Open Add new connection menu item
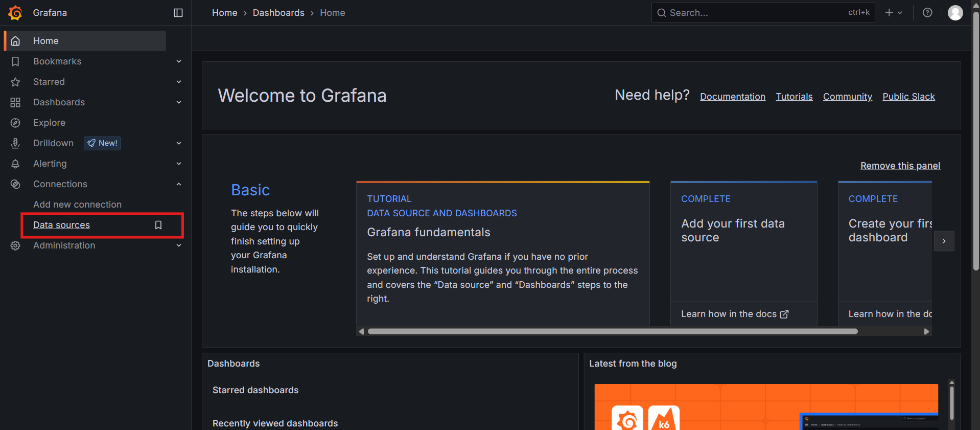980x430 pixels. pos(77,205)
